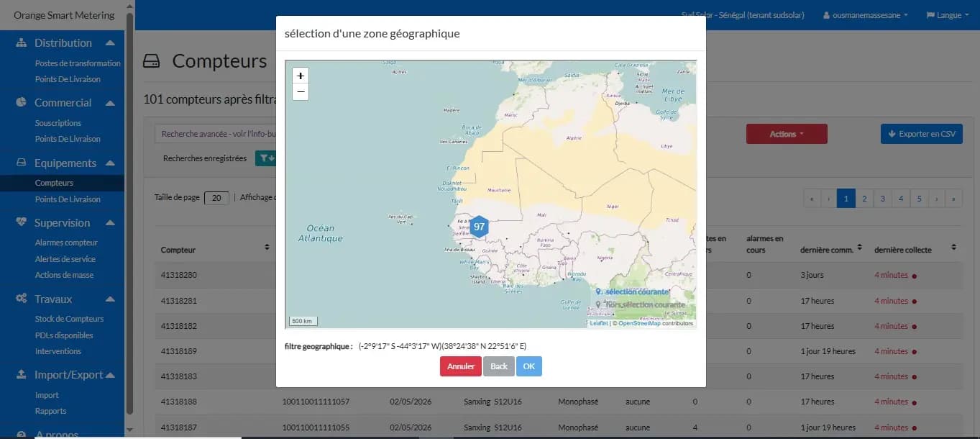Screen dimensions: 980x439
Task: Click the flag icon beside Langue
Action: coord(930,15)
